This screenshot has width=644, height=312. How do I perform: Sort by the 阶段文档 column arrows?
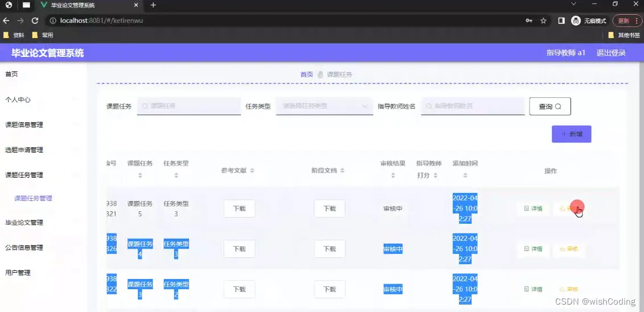point(343,170)
